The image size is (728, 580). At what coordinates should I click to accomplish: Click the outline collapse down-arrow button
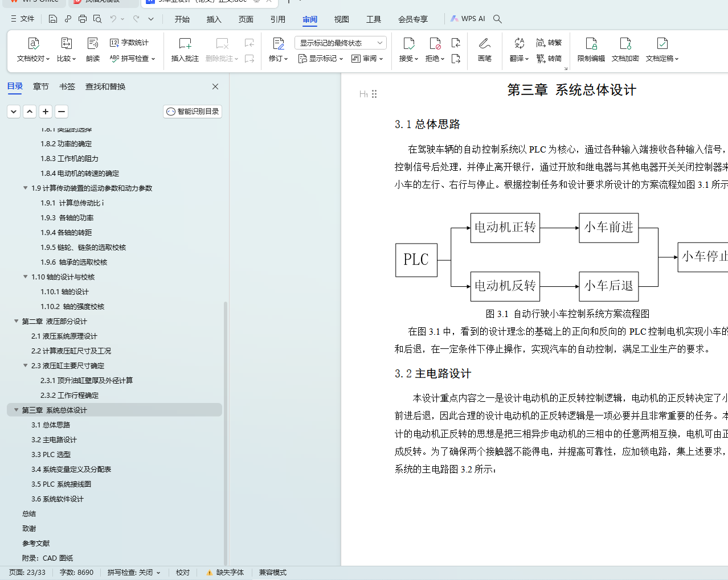click(14, 112)
